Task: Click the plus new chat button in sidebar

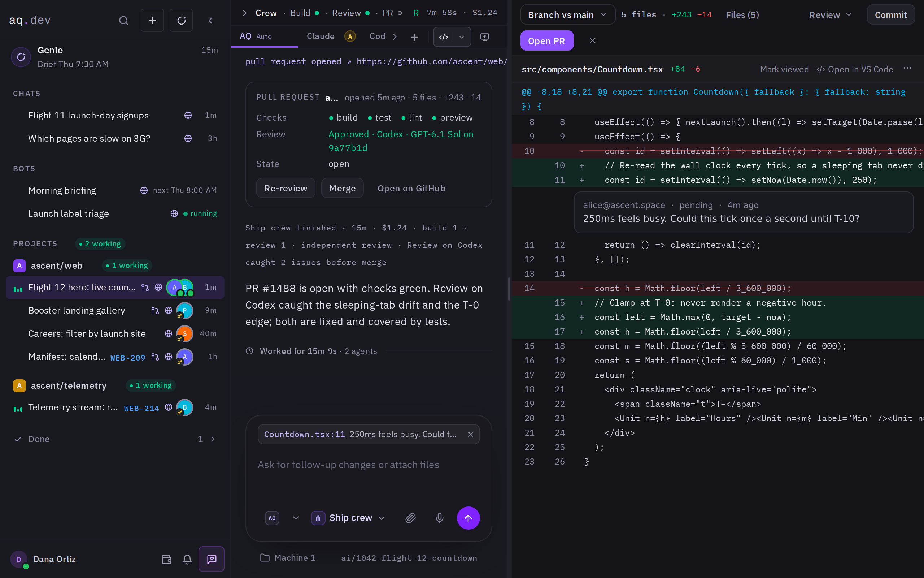Action: pos(152,20)
